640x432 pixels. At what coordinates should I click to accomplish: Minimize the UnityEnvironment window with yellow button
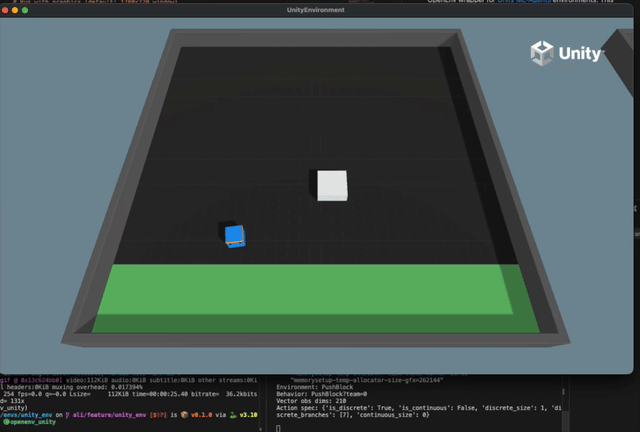click(x=15, y=10)
